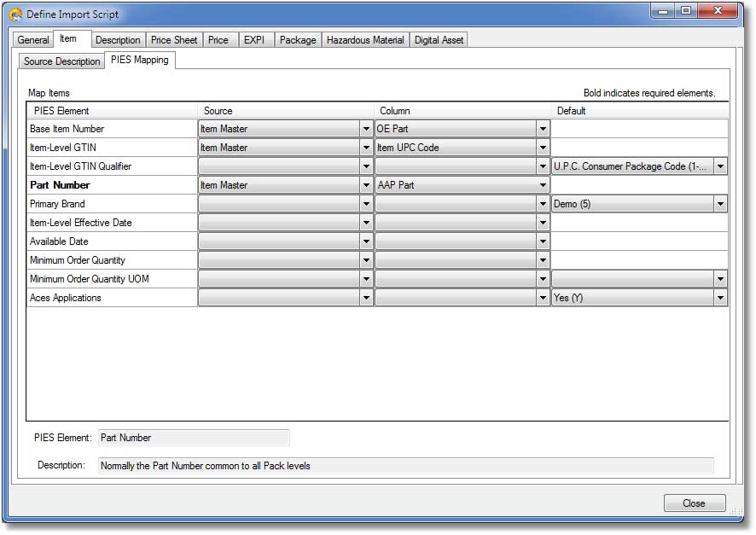Viewport: 756px width, 535px height.
Task: Expand Source dropdown for Part Number row
Action: coord(366,185)
